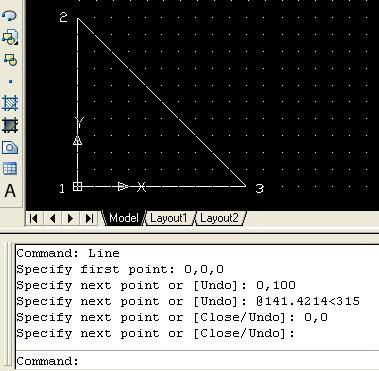Click the UCS origin square at point 1

(x=77, y=186)
